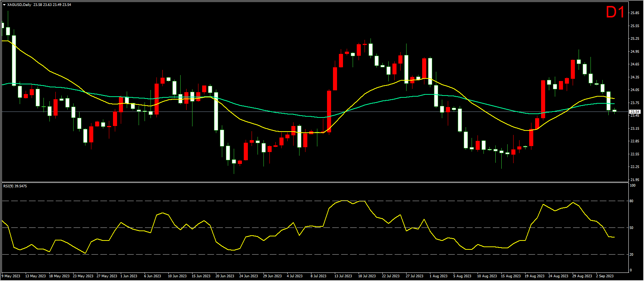This screenshot has width=644, height=281.
Task: Click the 24.05 price axis label
Action: pyautogui.click(x=635, y=90)
